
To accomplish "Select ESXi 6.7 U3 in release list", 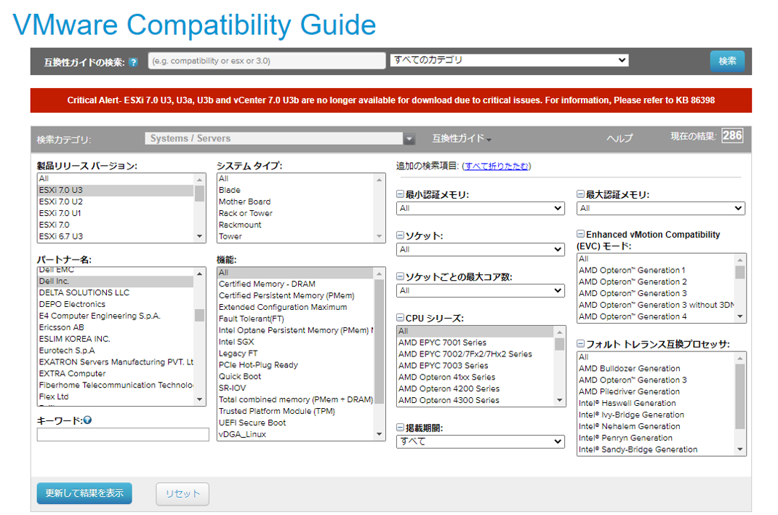I will pos(116,236).
